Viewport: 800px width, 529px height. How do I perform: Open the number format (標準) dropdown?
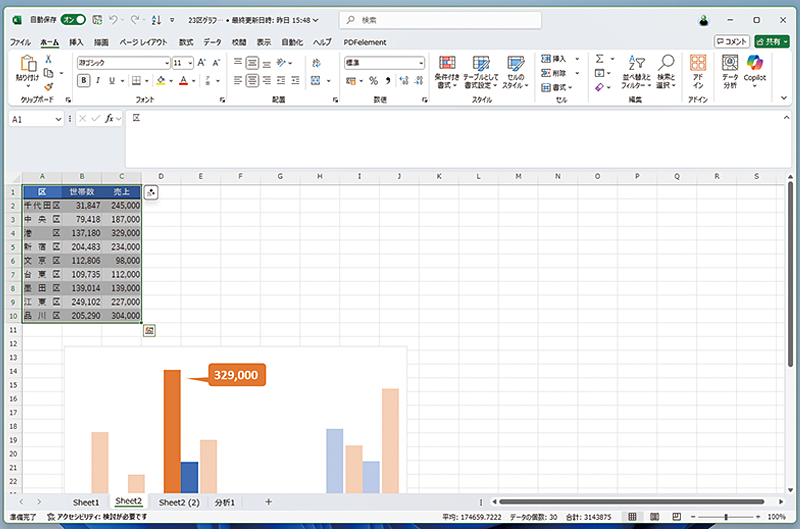(x=420, y=62)
